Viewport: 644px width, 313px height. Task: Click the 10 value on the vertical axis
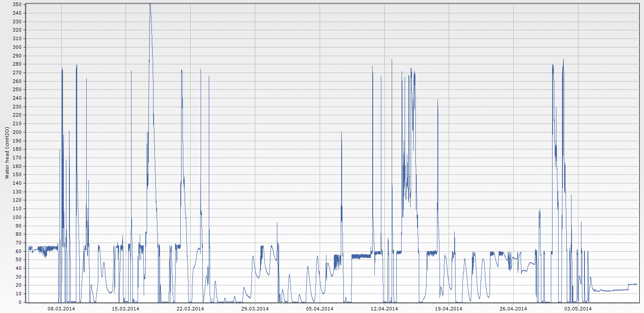[x=19, y=294]
